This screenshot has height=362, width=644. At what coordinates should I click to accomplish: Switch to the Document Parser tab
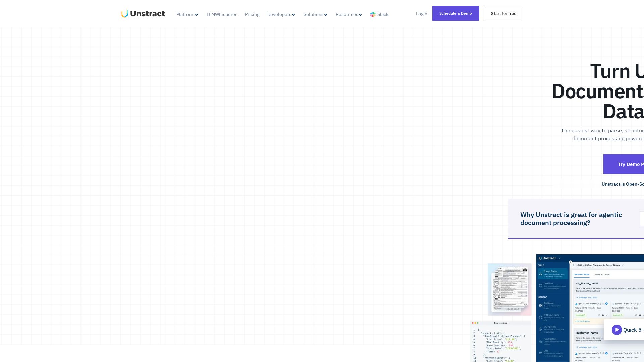(582, 274)
